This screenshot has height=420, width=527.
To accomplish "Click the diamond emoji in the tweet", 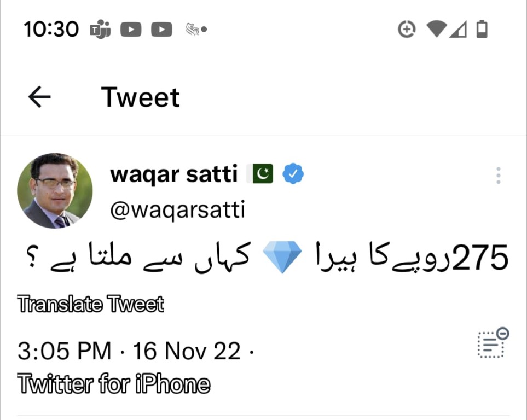I will point(282,259).
